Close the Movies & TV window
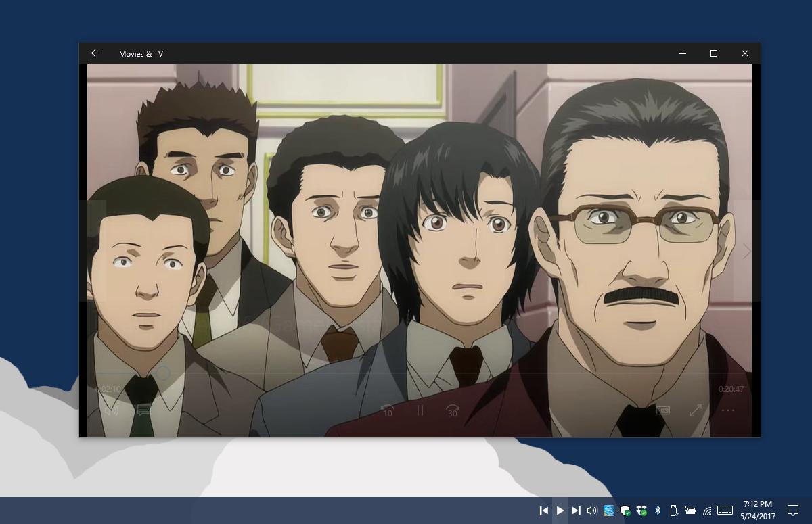 tap(745, 53)
